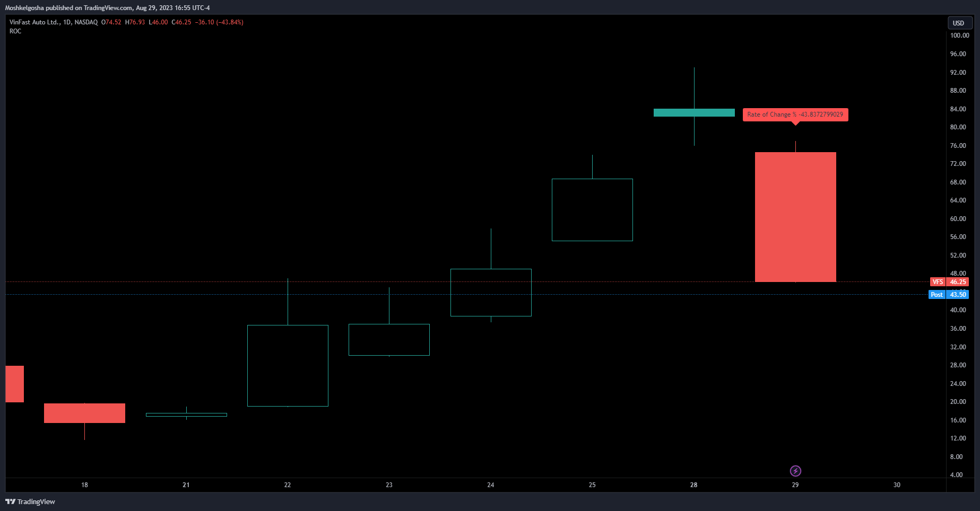This screenshot has width=980, height=511.
Task: Click date 18 on the time axis
Action: [84, 485]
